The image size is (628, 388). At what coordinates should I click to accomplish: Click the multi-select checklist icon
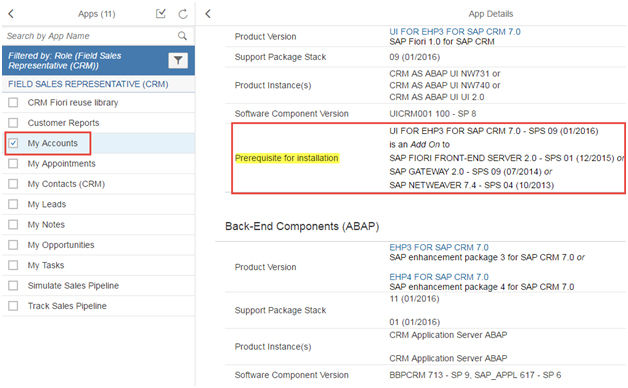coord(161,14)
